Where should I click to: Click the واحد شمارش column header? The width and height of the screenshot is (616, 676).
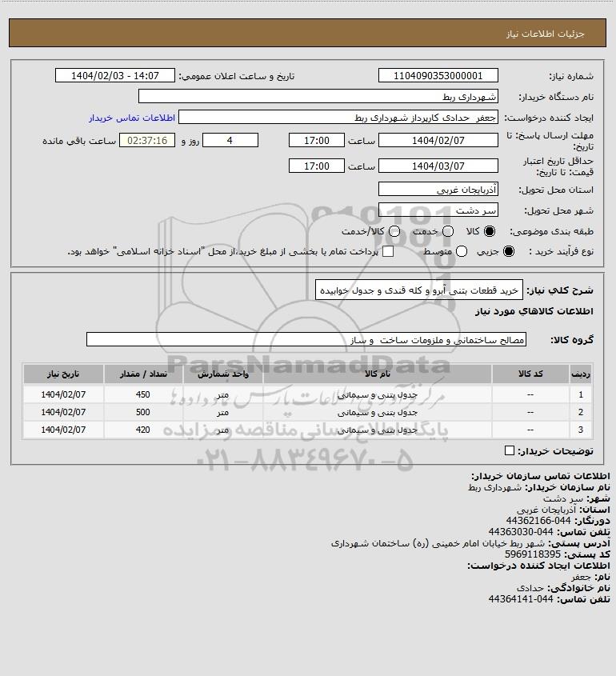(223, 374)
